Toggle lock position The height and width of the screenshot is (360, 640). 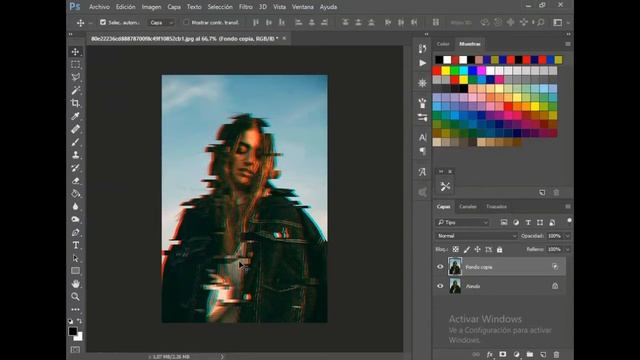coord(477,249)
